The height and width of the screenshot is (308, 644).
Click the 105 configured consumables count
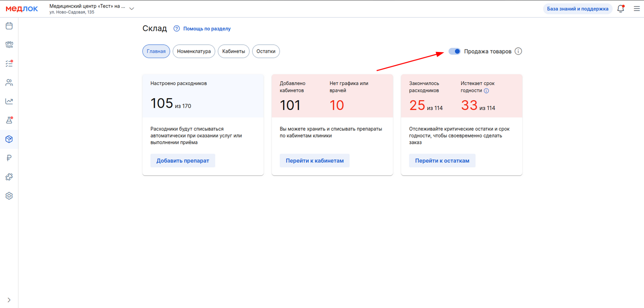coord(162,103)
